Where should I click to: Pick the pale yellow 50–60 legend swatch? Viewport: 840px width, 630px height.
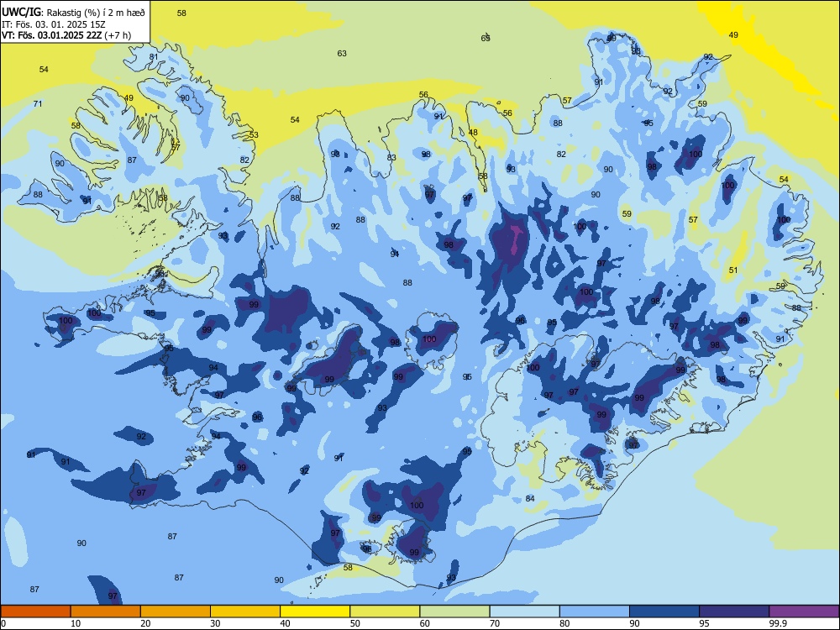385,612
